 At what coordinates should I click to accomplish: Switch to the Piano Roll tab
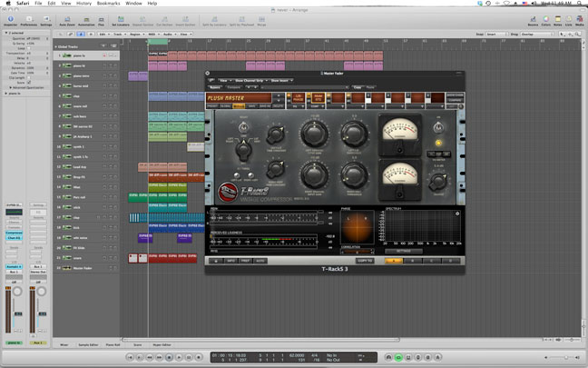point(113,344)
